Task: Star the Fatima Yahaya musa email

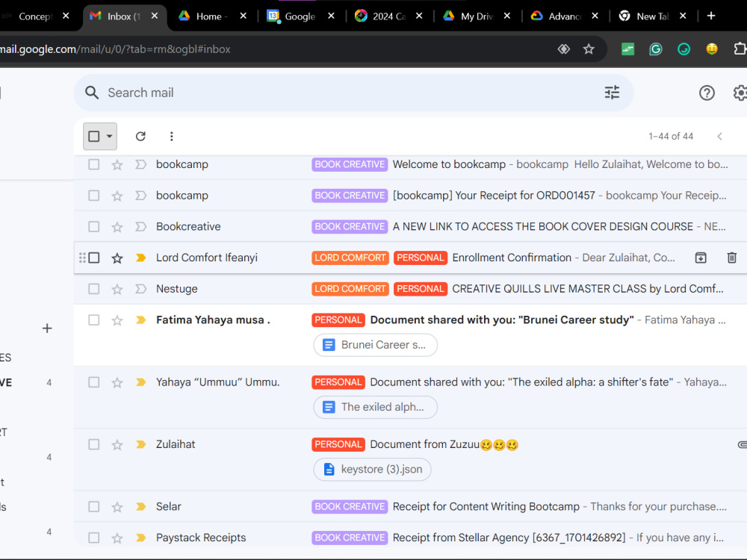Action: [x=117, y=320]
